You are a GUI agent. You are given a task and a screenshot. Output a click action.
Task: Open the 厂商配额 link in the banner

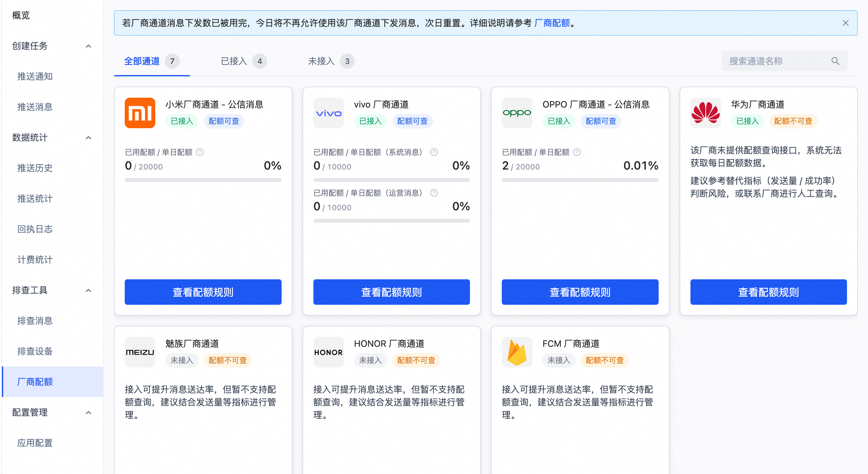[552, 23]
